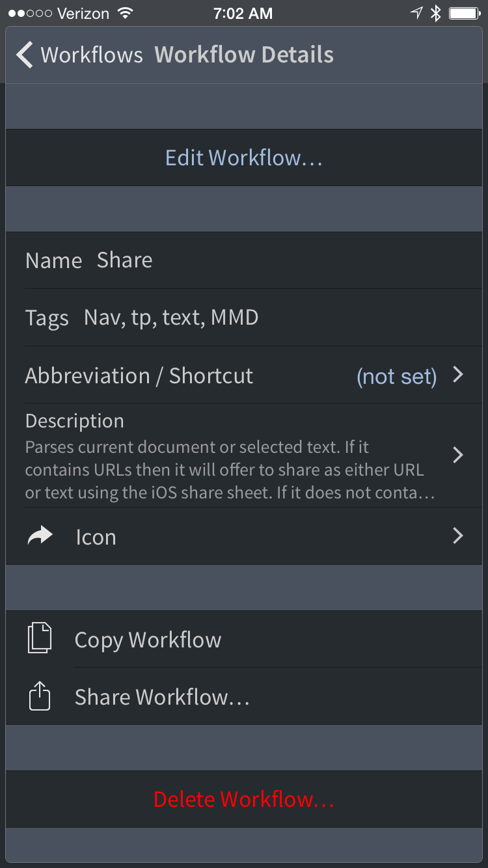Tap the back chevron icon
The width and height of the screenshot is (488, 868).
click(x=25, y=55)
